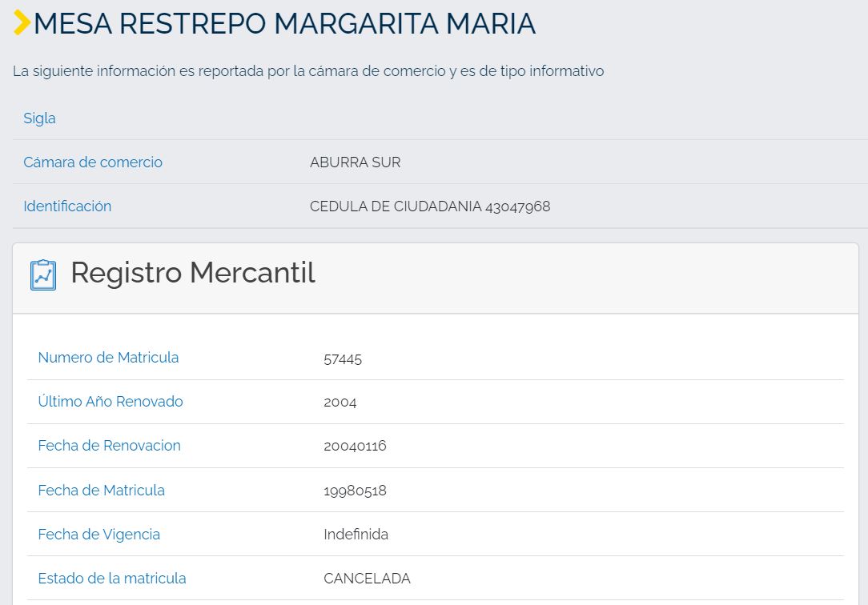Click the Identificación label
The width and height of the screenshot is (868, 605).
pyautogui.click(x=67, y=206)
